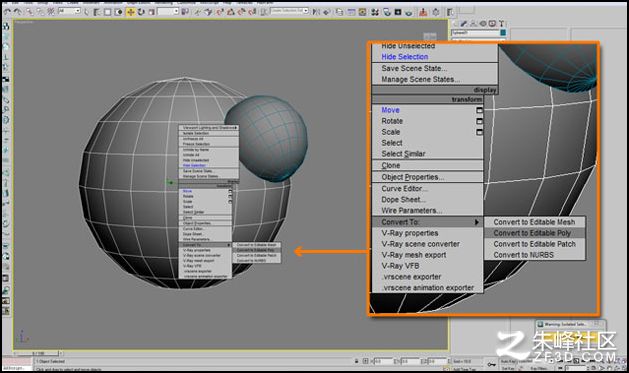
Task: Choose Clone in the enlarged menu
Action: tap(391, 165)
